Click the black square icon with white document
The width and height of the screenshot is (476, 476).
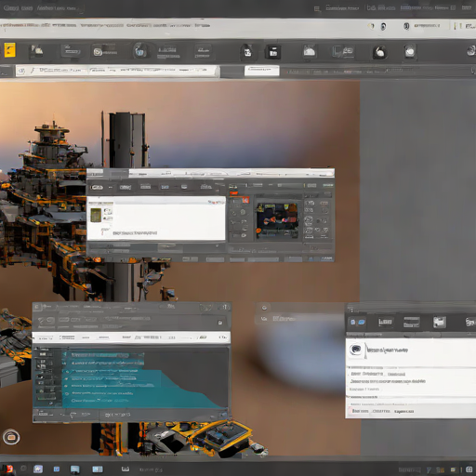[x=273, y=52]
